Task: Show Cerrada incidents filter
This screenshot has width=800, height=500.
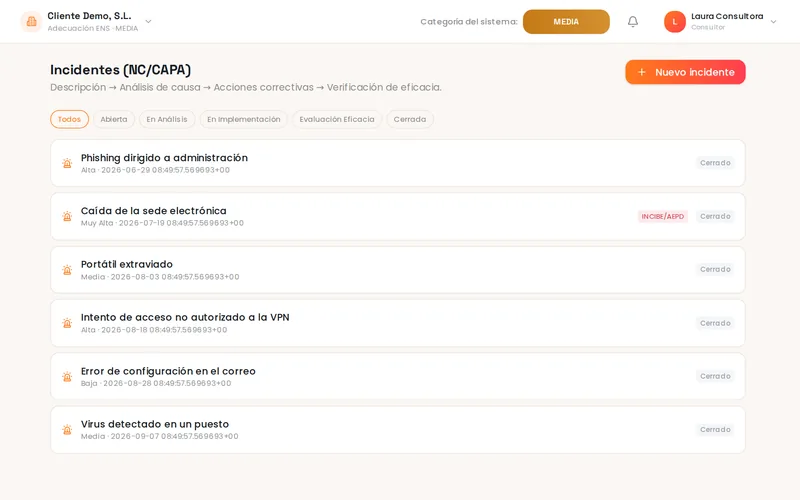Action: pyautogui.click(x=410, y=119)
